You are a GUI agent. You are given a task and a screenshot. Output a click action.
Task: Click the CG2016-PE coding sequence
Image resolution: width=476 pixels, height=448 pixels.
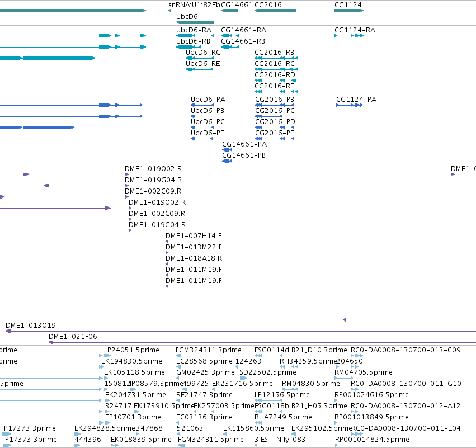click(x=275, y=139)
